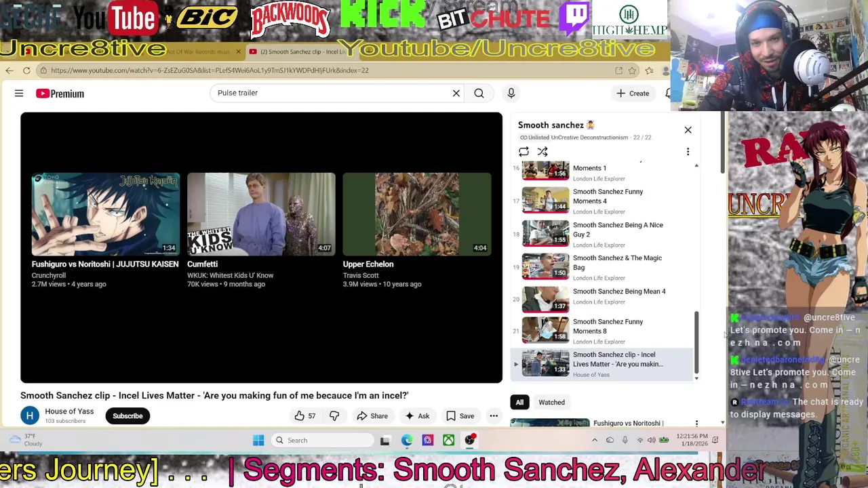Open battery status tray icon
Image resolution: width=868 pixels, height=488 pixels.
664,441
